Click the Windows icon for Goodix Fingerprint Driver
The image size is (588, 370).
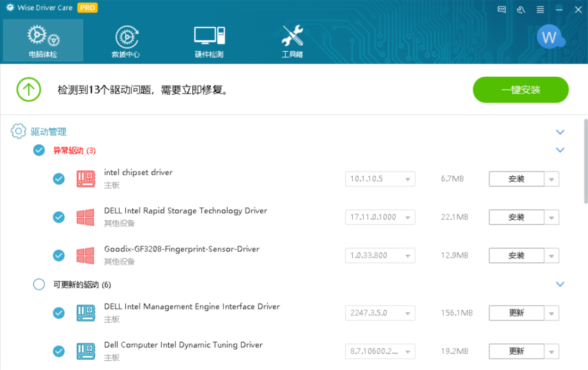click(x=85, y=255)
